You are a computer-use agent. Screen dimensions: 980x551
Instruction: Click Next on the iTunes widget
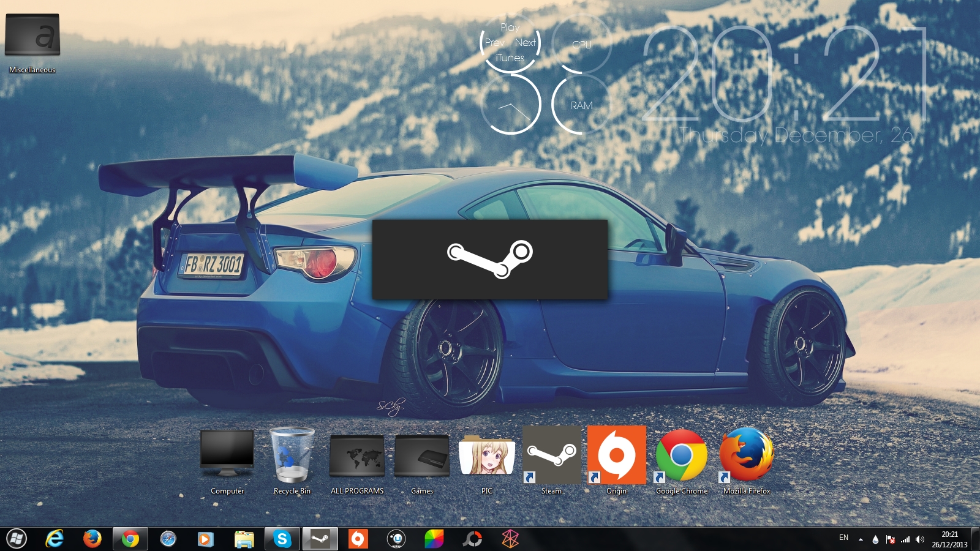tap(526, 42)
